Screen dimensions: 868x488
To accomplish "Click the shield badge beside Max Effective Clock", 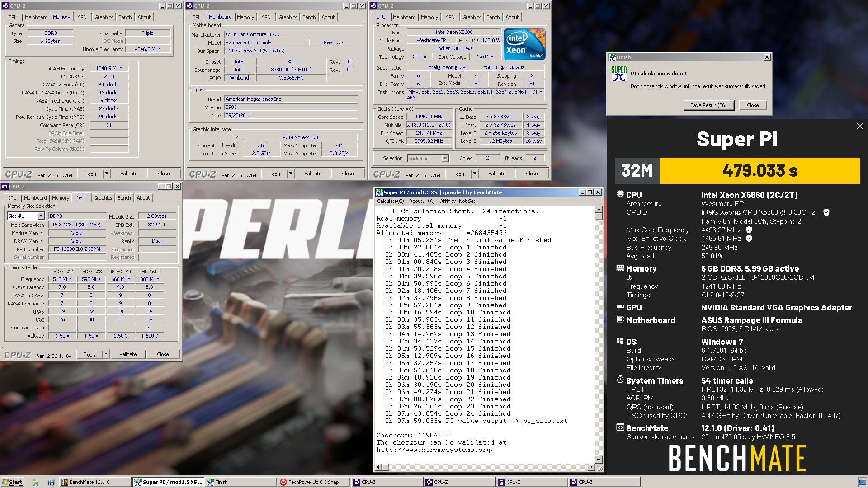I will pos(749,239).
